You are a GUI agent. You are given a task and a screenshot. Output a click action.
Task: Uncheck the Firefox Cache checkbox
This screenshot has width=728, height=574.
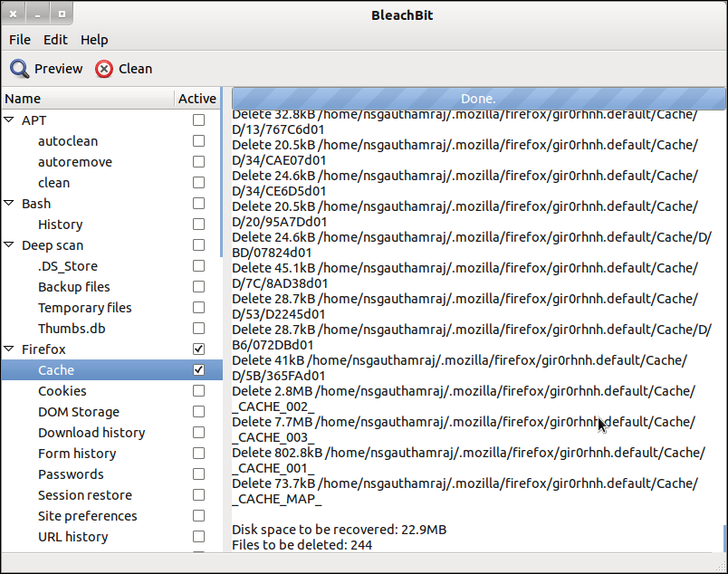tap(198, 369)
